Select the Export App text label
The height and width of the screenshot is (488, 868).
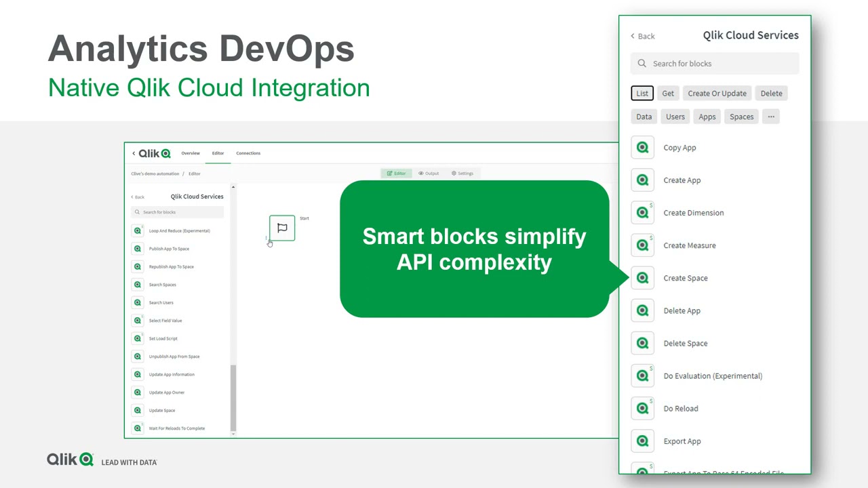click(682, 441)
